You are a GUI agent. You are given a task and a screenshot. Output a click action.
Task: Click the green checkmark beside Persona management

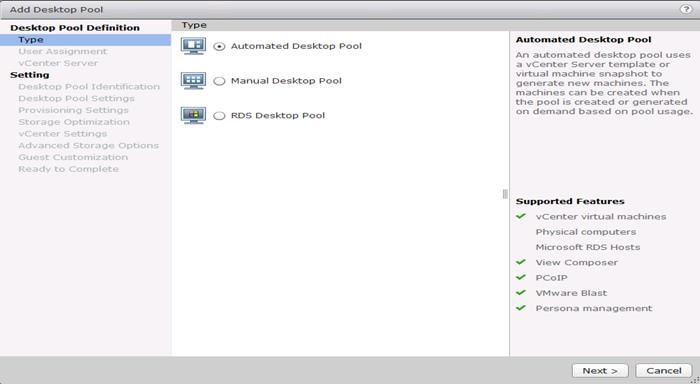[x=521, y=308]
